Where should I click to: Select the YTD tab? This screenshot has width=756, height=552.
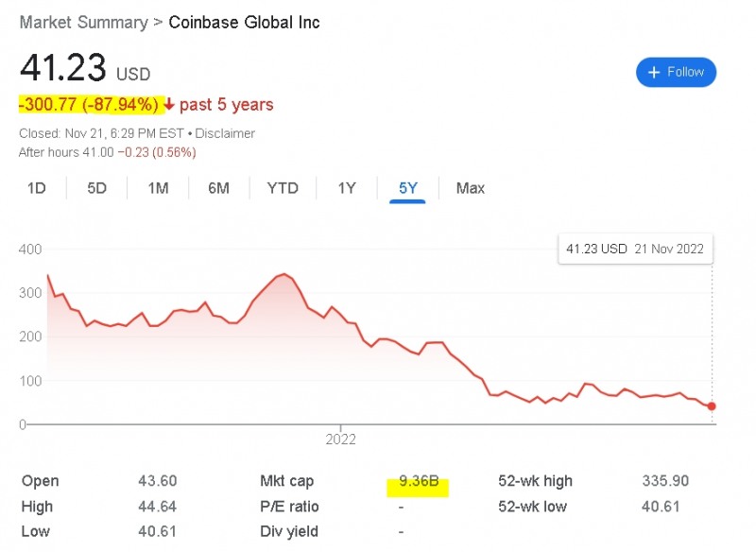tap(283, 188)
